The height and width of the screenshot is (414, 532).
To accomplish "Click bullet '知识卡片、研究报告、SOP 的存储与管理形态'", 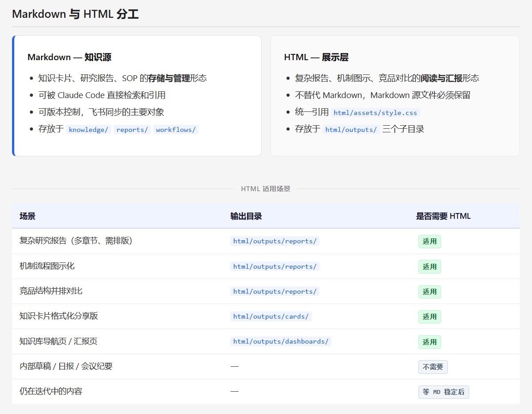I will pos(123,78).
